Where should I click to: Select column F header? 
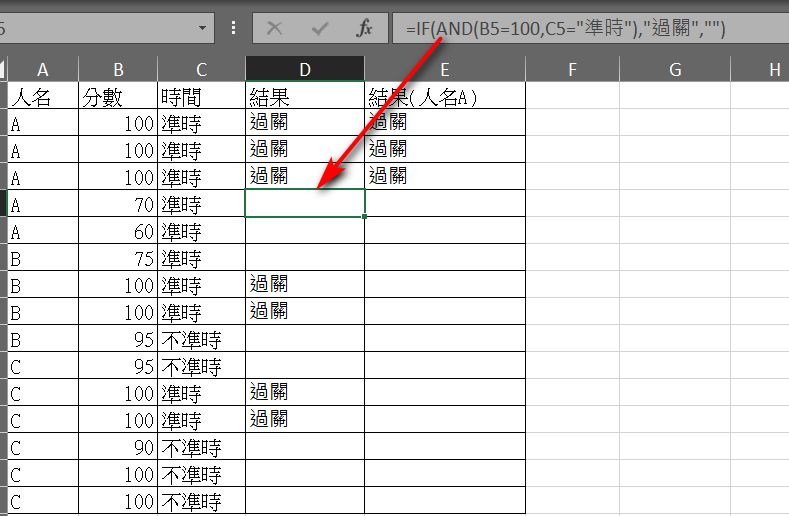click(572, 69)
